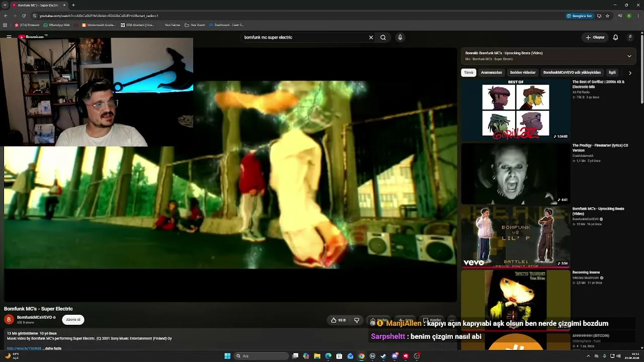Open the Becoming Insane video title

point(586,273)
